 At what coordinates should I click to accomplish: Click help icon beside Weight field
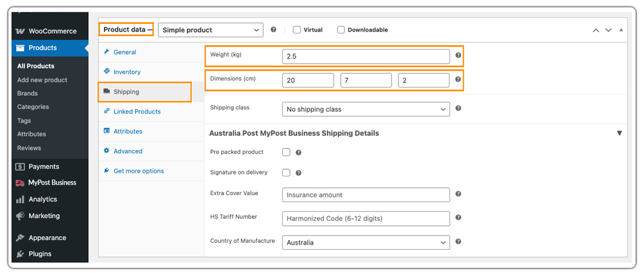[458, 55]
